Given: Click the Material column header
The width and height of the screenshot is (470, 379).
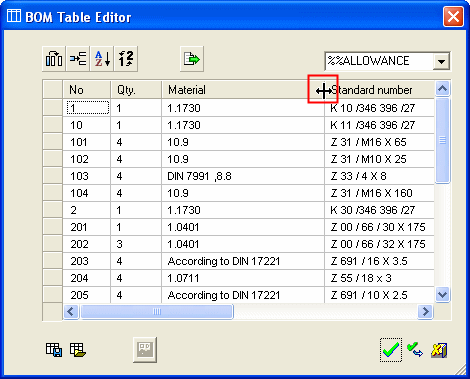Looking at the screenshot, I should [243, 90].
